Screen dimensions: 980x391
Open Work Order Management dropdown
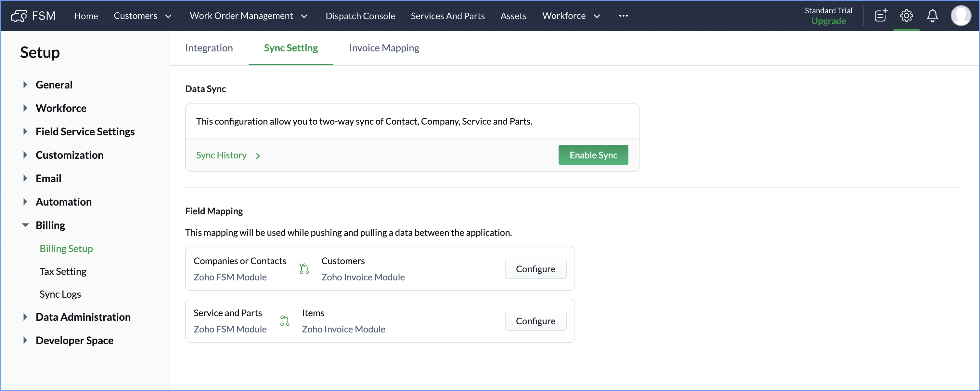304,16
